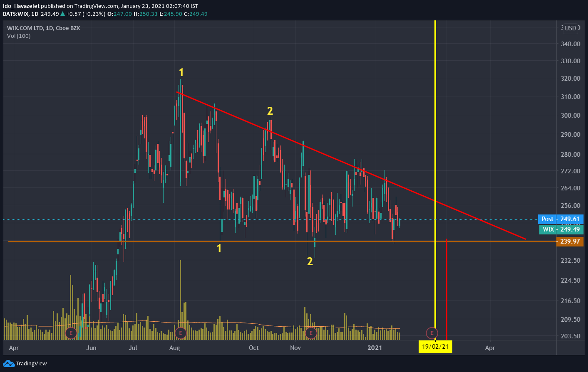Click the Jul time axis label
This screenshot has width=588, height=372.
133,348
